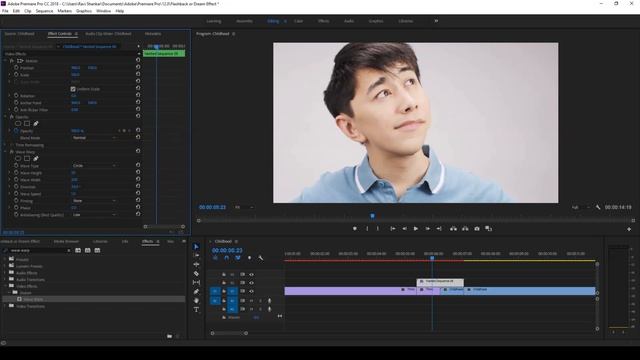The width and height of the screenshot is (640, 360).
Task: Open the Program monitor button editor plus
Action: click(x=629, y=229)
